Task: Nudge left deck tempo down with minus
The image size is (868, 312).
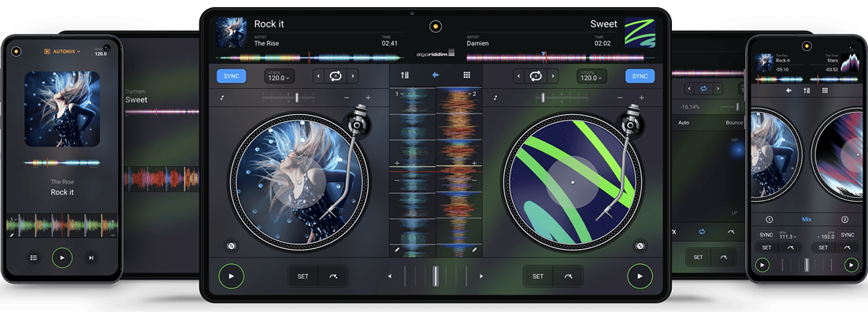Action: pos(347,98)
